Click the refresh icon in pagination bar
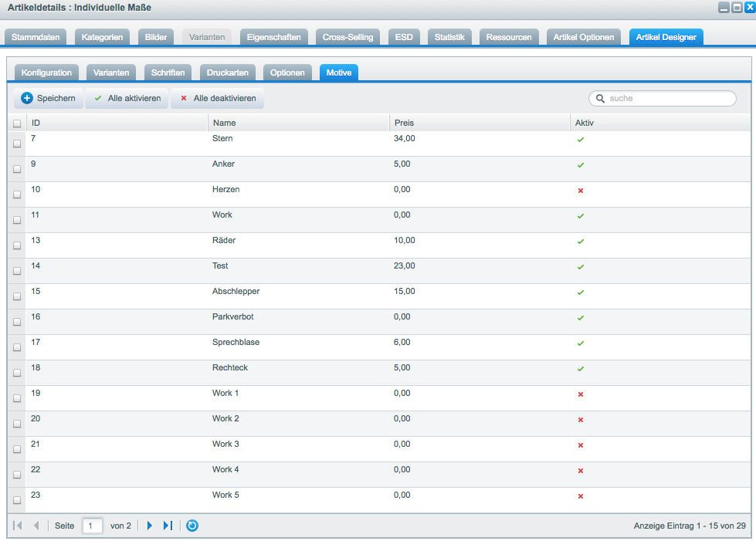Viewport: 756px width, 541px height. pos(192,526)
